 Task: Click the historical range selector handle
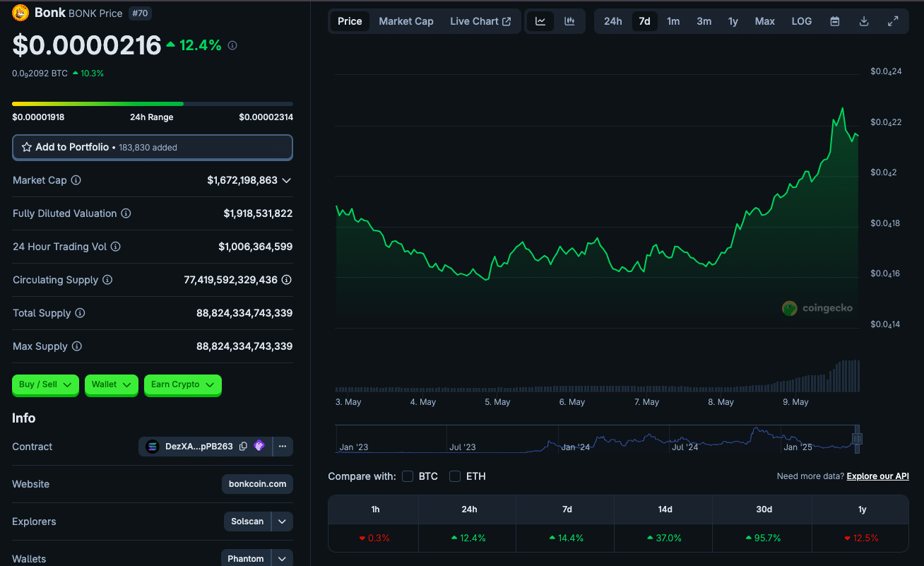(x=858, y=438)
